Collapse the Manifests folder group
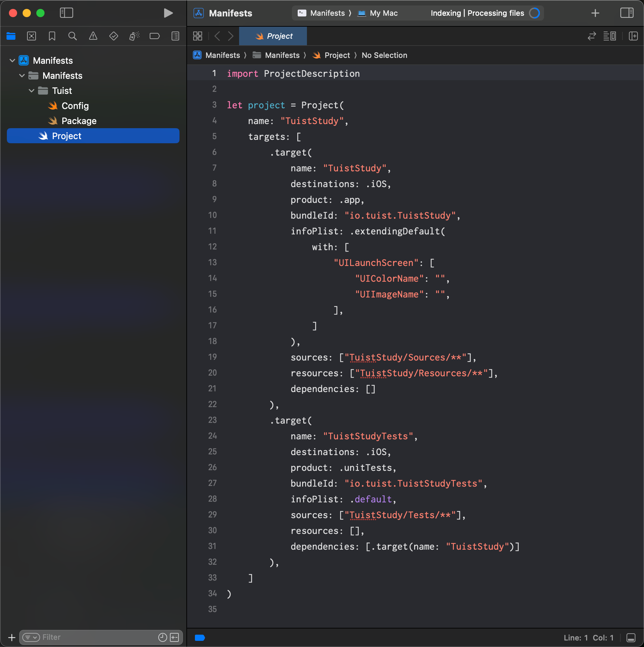This screenshot has width=644, height=647. (22, 76)
